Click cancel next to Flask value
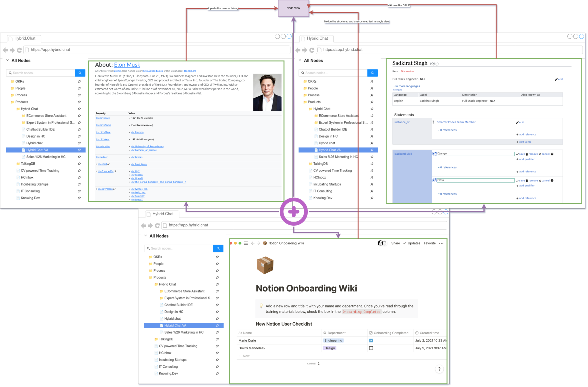The image size is (588, 387). pyautogui.click(x=544, y=181)
